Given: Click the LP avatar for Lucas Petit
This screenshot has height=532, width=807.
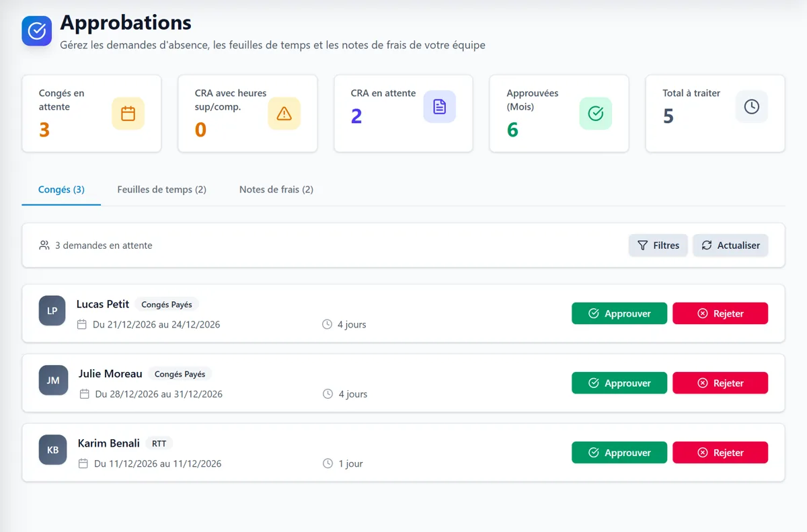Looking at the screenshot, I should (52, 311).
